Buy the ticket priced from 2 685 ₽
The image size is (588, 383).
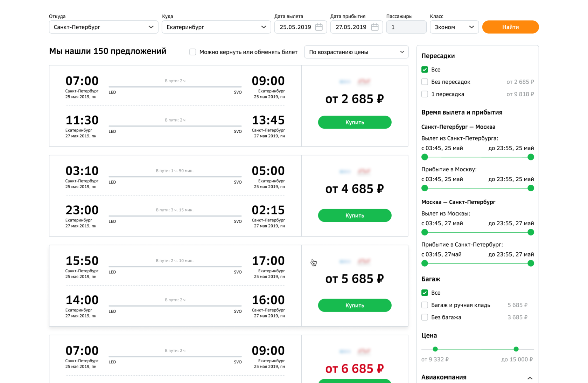tap(355, 122)
